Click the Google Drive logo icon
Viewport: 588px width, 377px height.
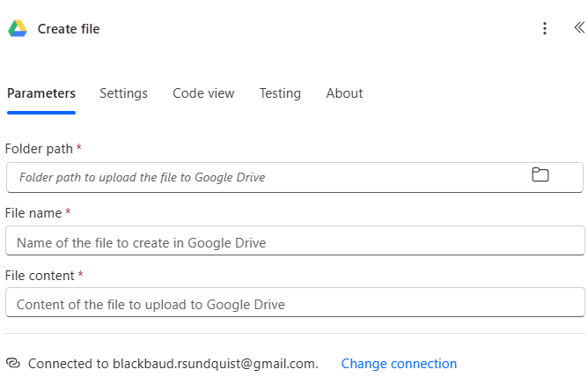(18, 29)
